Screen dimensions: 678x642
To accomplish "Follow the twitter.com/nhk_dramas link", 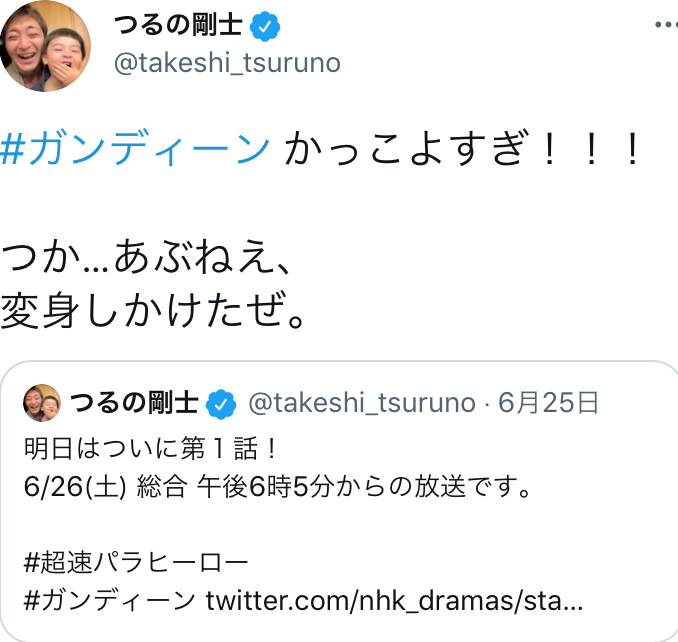I will click(394, 602).
